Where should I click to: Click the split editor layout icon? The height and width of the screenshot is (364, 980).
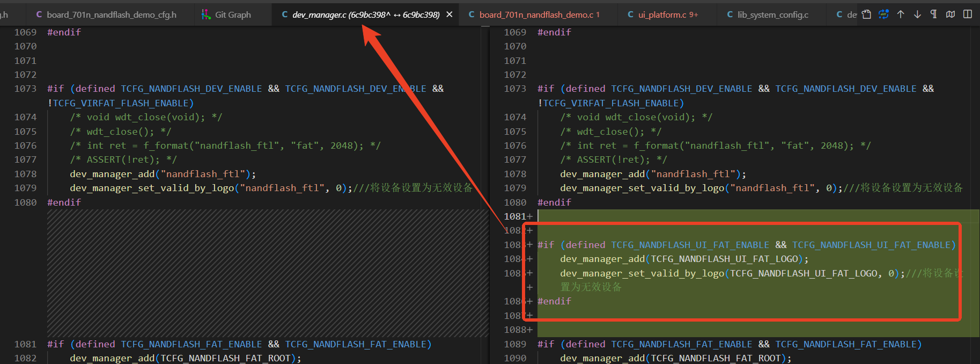point(968,14)
